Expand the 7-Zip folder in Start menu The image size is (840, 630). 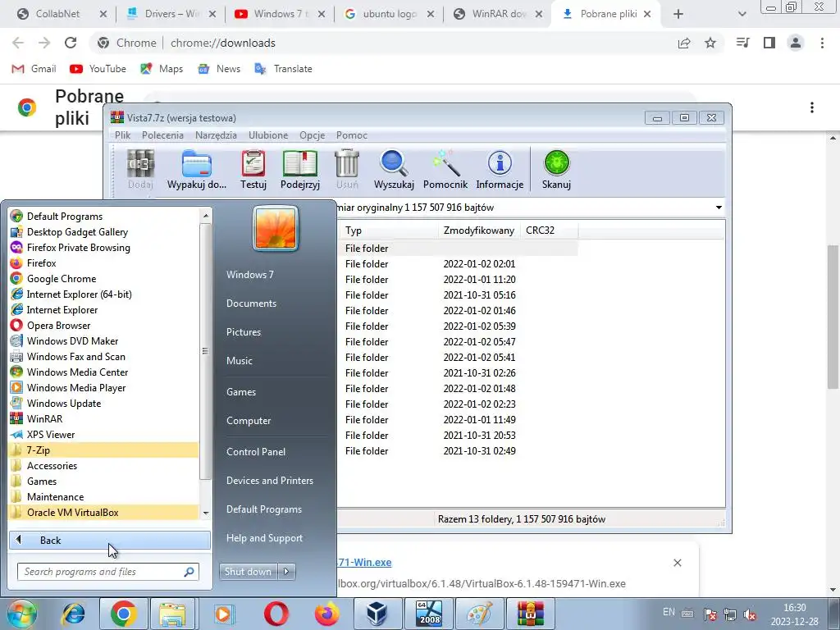104,450
